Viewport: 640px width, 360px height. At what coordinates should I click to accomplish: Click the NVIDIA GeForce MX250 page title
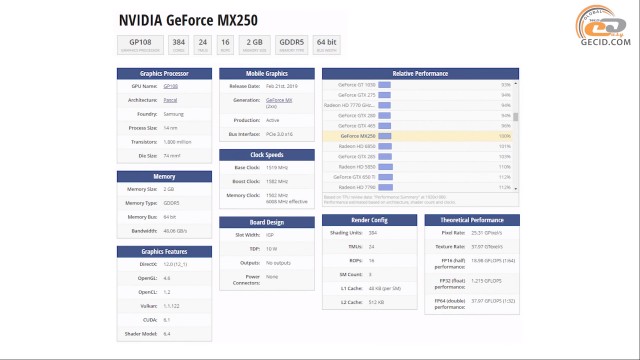(x=188, y=20)
